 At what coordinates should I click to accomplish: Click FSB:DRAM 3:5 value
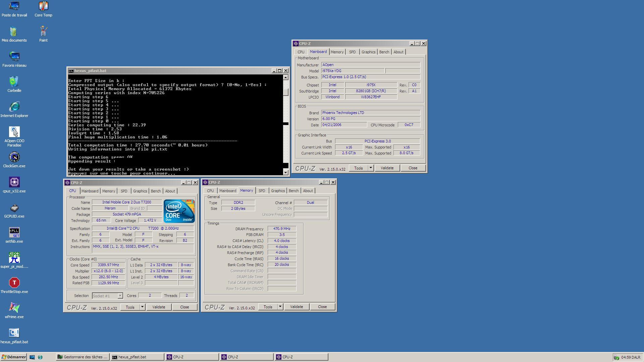[282, 235]
